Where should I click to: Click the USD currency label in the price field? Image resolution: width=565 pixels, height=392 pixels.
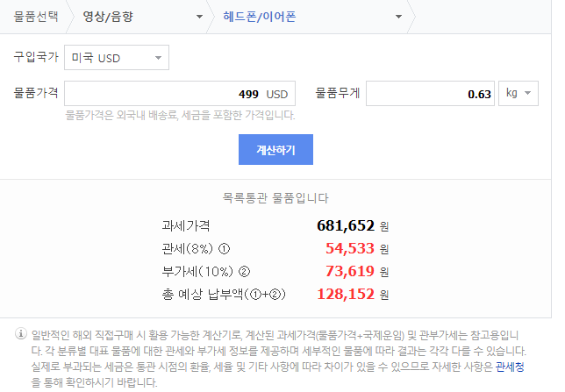coord(277,94)
